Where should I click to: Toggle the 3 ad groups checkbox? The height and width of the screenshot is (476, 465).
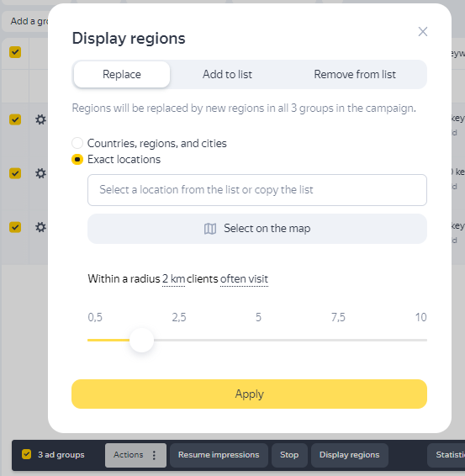26,454
